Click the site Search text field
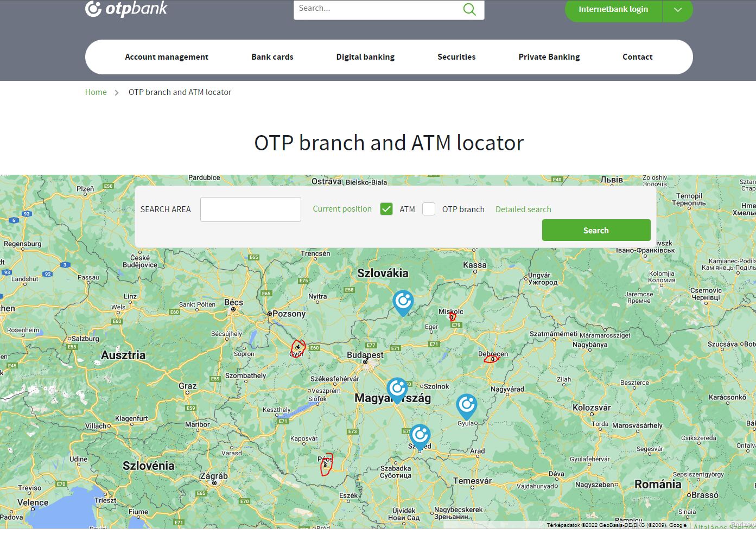The image size is (756, 560). (x=389, y=9)
